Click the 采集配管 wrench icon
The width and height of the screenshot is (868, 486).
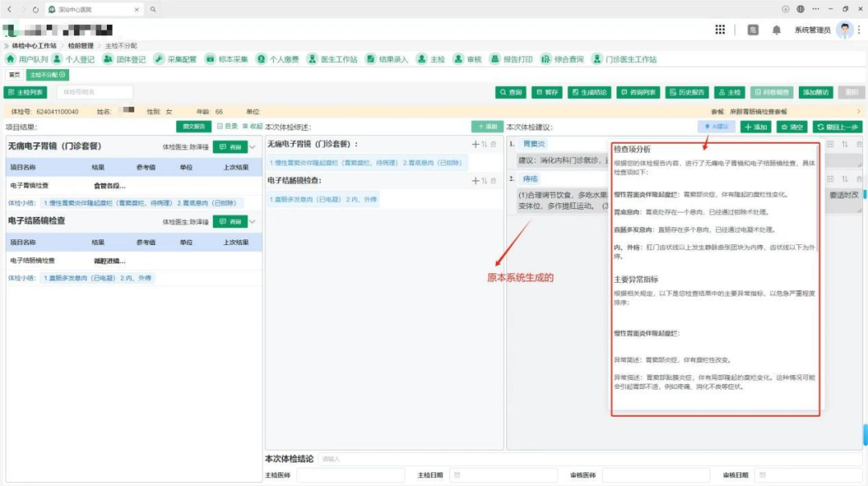[159, 59]
